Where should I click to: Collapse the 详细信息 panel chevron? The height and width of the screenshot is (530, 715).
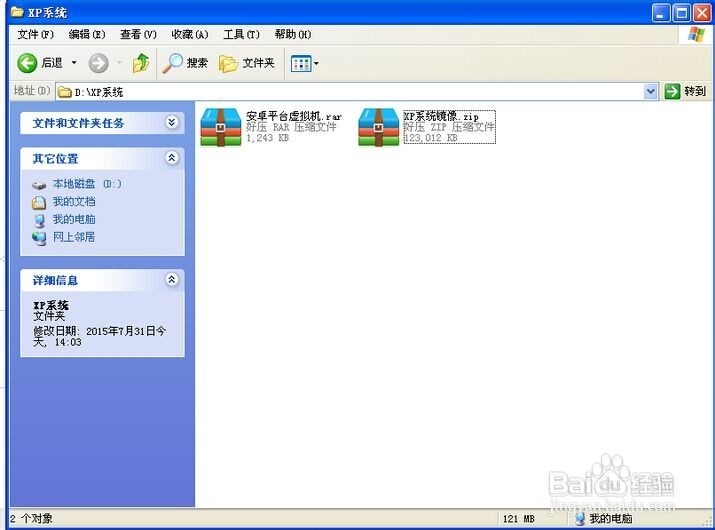[171, 279]
